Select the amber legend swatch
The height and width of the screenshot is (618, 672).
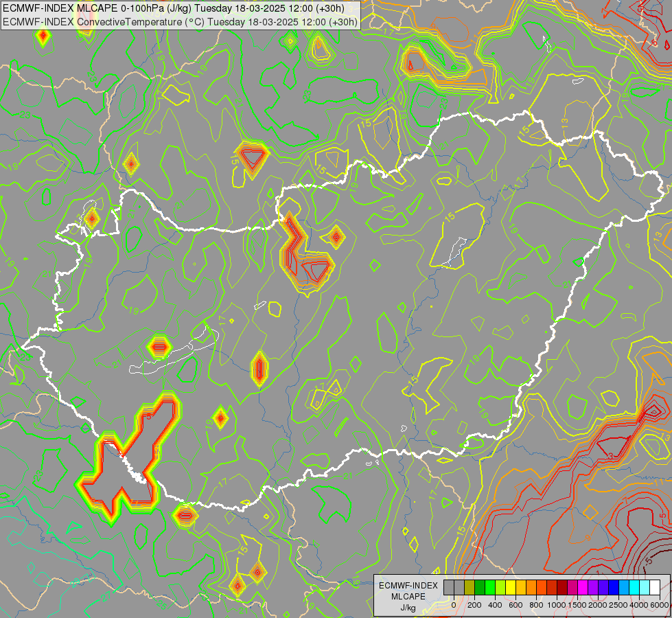tap(521, 587)
